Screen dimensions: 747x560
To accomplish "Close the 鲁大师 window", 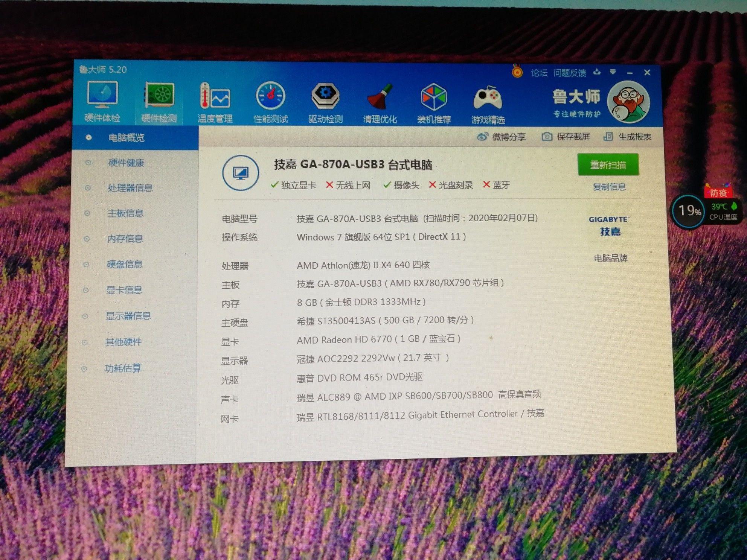I will point(647,72).
